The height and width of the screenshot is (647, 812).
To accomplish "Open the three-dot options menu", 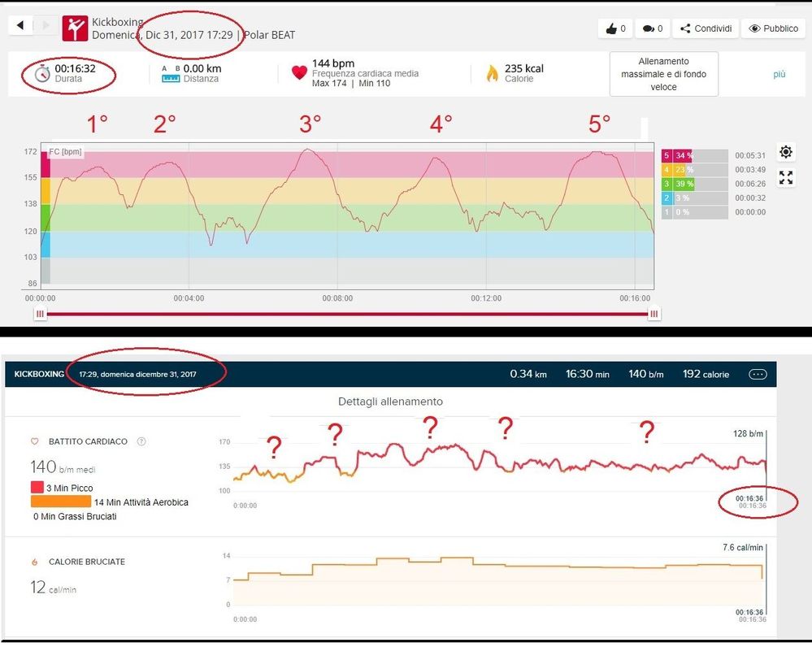I will tap(758, 375).
